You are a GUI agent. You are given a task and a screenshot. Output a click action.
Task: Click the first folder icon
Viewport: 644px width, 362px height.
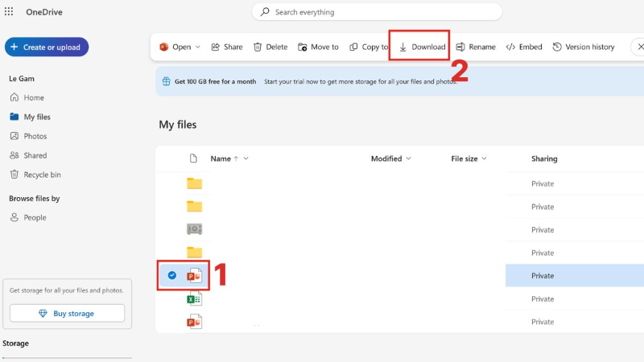tap(194, 183)
